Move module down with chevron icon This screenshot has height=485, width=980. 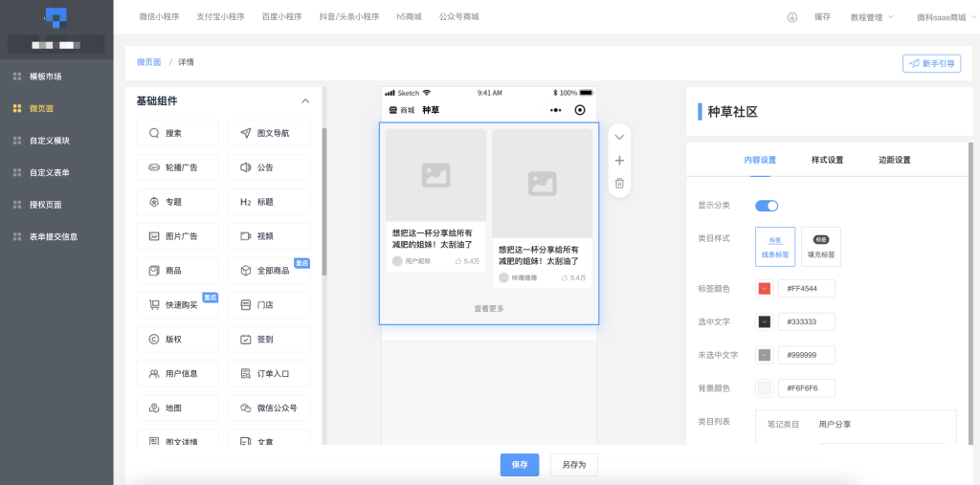619,137
